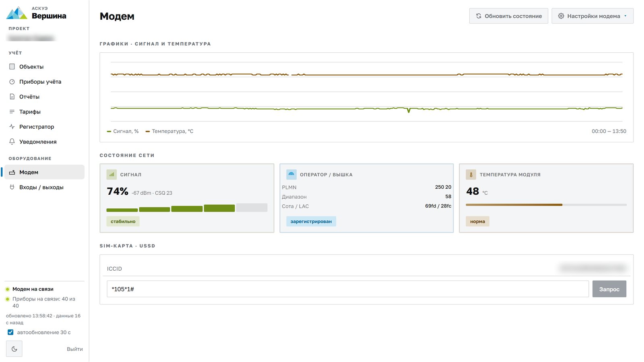This screenshot has width=644, height=362.
Task: Toggle Сигнал, % series in chart legend
Action: [x=123, y=131]
